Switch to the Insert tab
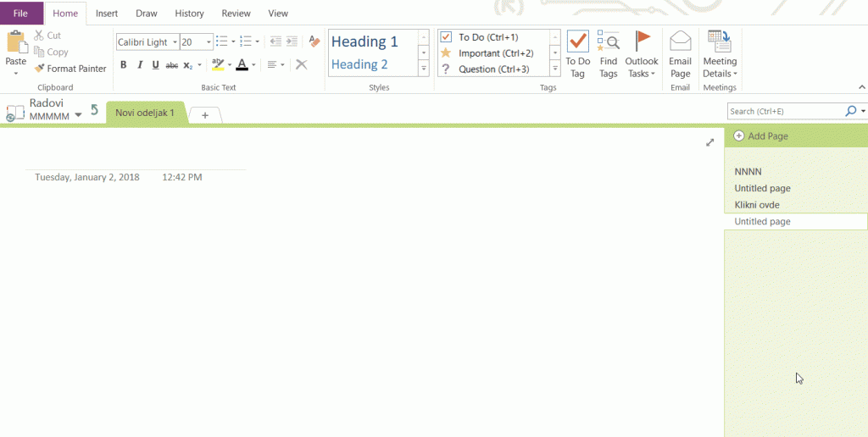The height and width of the screenshot is (437, 868). (106, 14)
